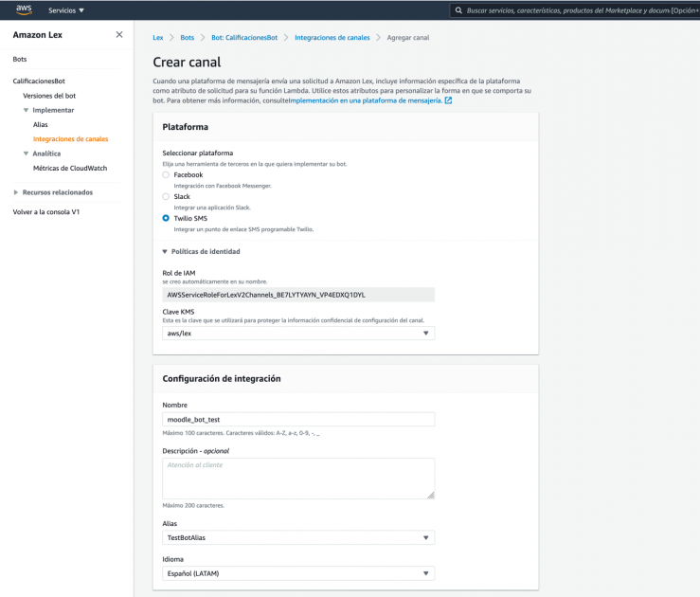This screenshot has width=700, height=597.
Task: Open the Servicios dropdown menu
Action: [65, 10]
